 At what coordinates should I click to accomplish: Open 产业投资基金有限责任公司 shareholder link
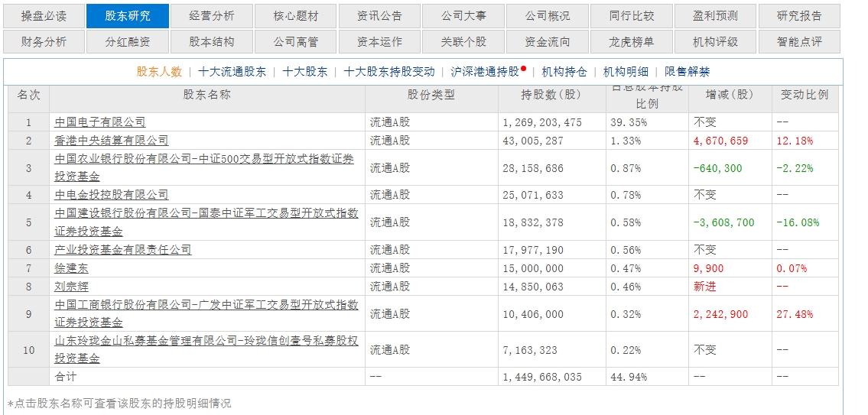[x=123, y=250]
